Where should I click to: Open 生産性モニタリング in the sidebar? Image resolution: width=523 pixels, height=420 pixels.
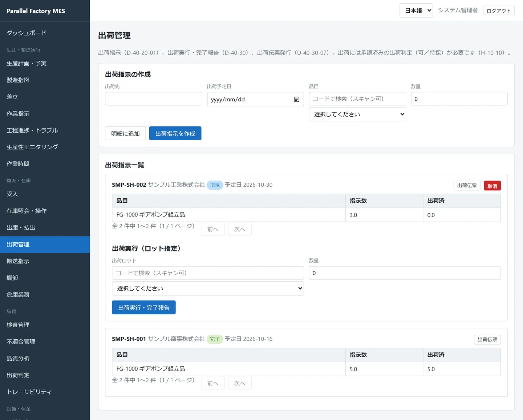point(45,147)
